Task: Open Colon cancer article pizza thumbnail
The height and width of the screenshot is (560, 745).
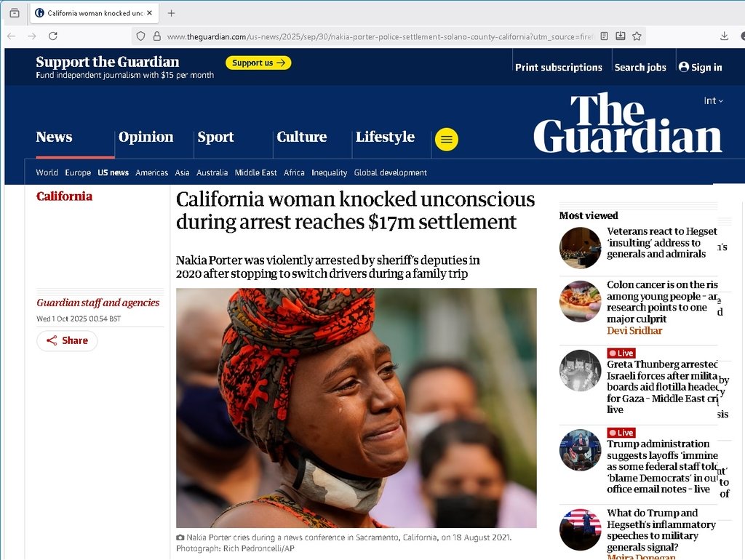Action: (x=580, y=302)
